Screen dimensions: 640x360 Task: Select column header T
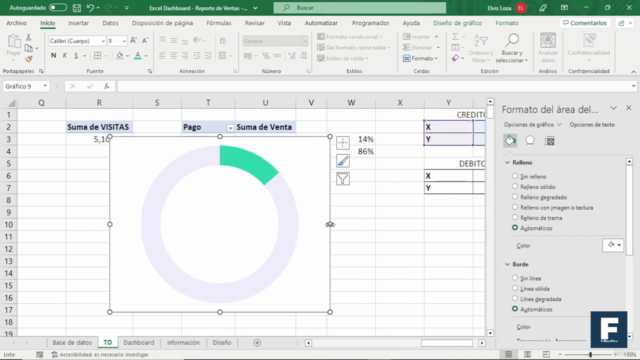coord(208,102)
